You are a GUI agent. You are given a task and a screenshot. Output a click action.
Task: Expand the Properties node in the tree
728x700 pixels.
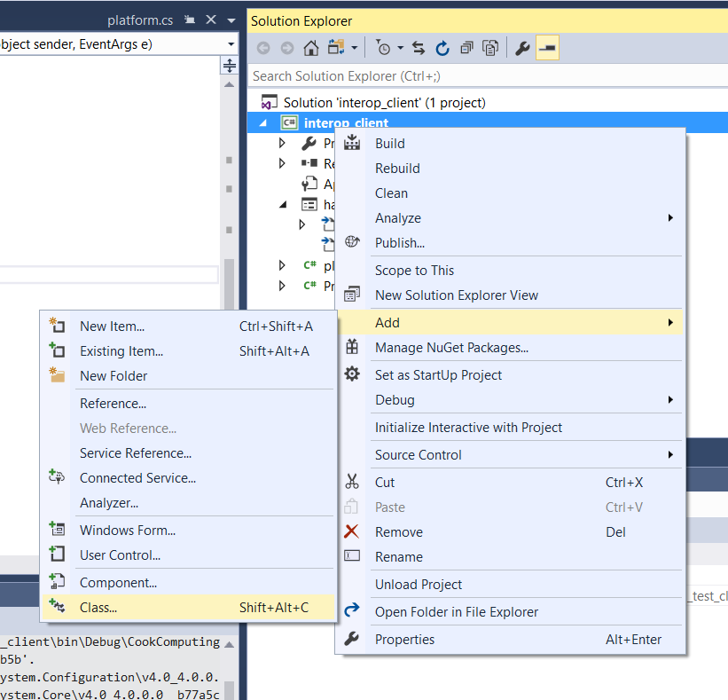click(282, 143)
